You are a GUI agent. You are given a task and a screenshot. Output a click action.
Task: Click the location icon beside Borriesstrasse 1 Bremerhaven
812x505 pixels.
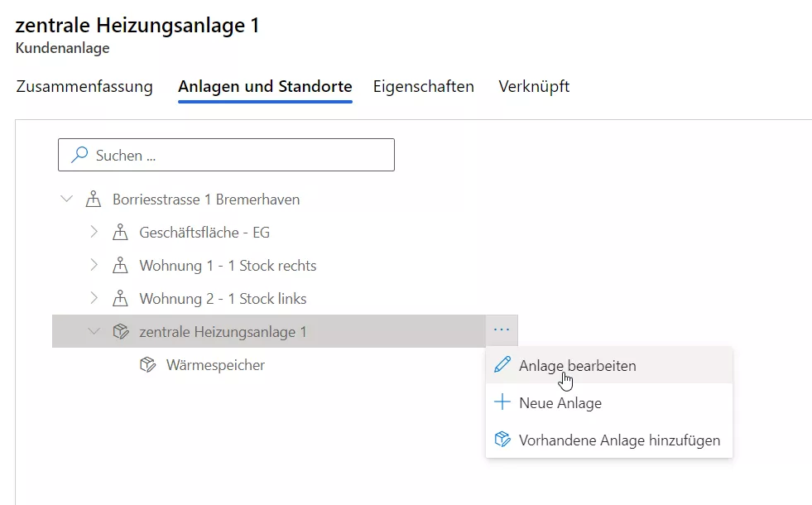[x=93, y=200]
